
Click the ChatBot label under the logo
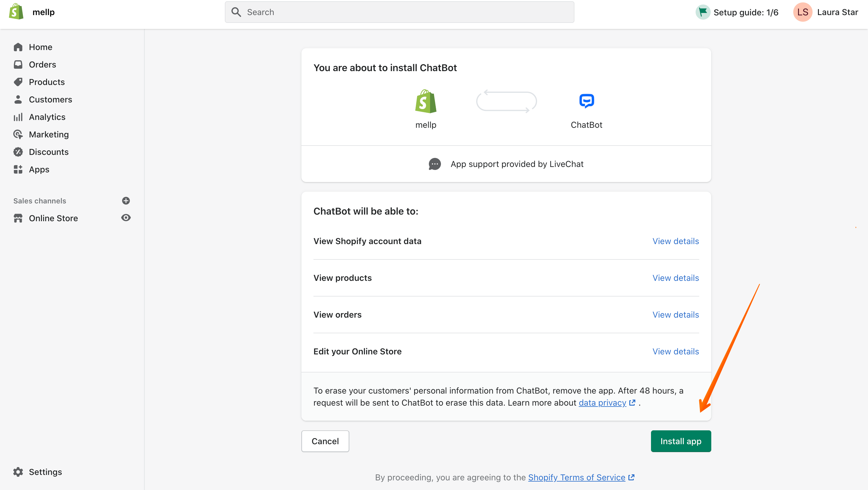(586, 125)
